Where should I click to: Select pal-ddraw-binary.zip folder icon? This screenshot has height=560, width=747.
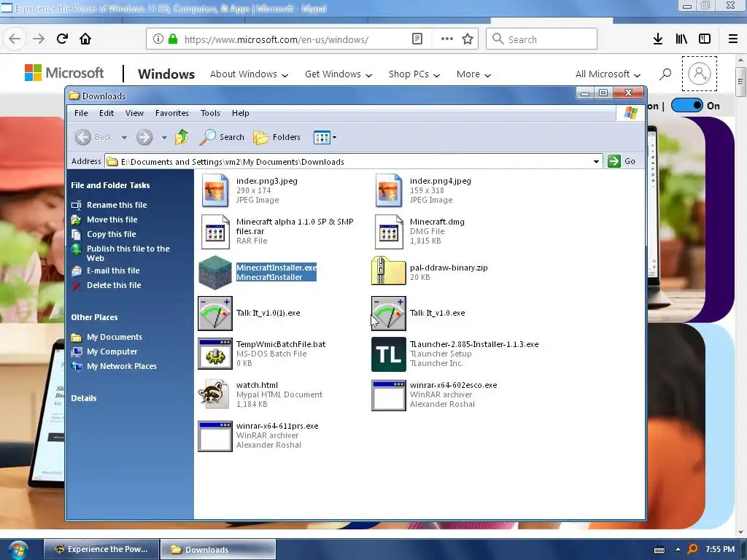[388, 271]
